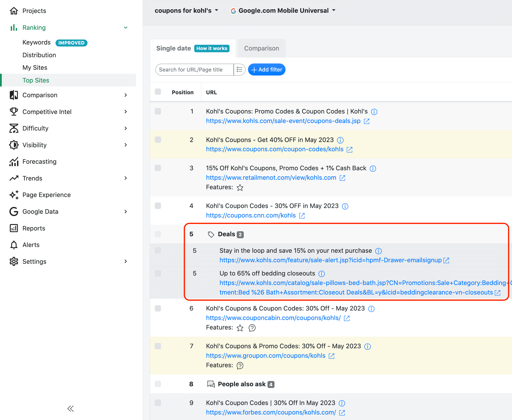The image size is (512, 420).
Task: Click the list icon beside search field
Action: (x=239, y=69)
